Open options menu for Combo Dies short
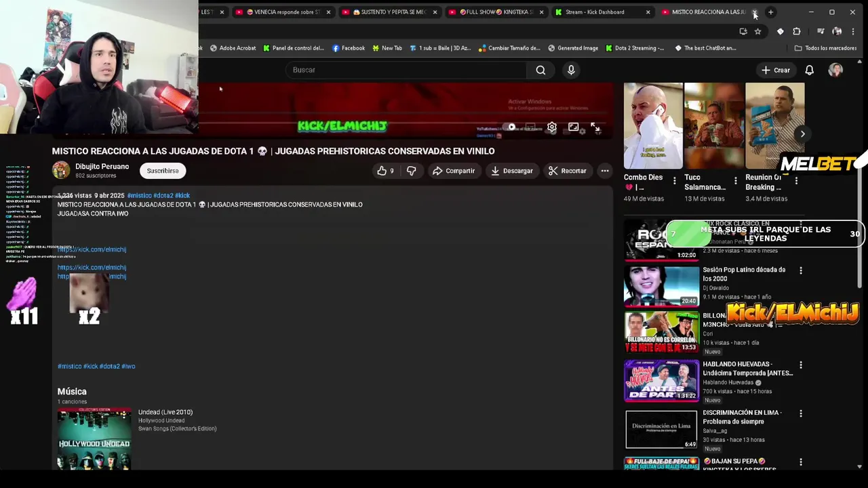868x488 pixels. [x=674, y=180]
